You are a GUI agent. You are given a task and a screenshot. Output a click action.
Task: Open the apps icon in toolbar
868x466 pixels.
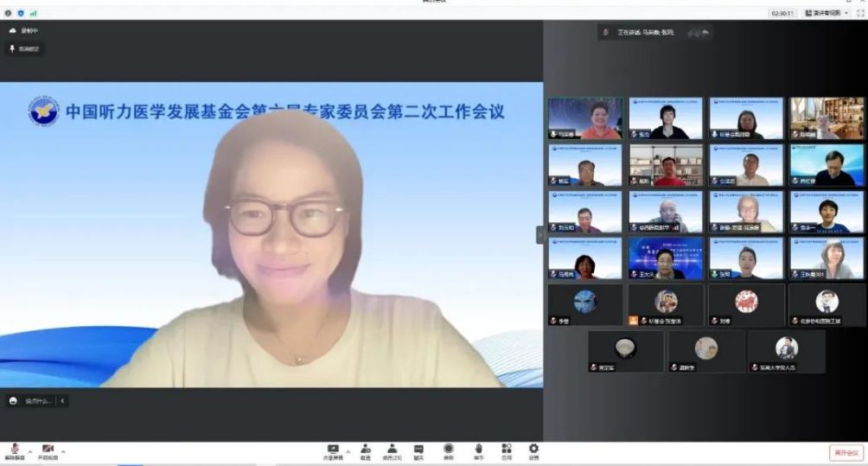click(x=507, y=449)
